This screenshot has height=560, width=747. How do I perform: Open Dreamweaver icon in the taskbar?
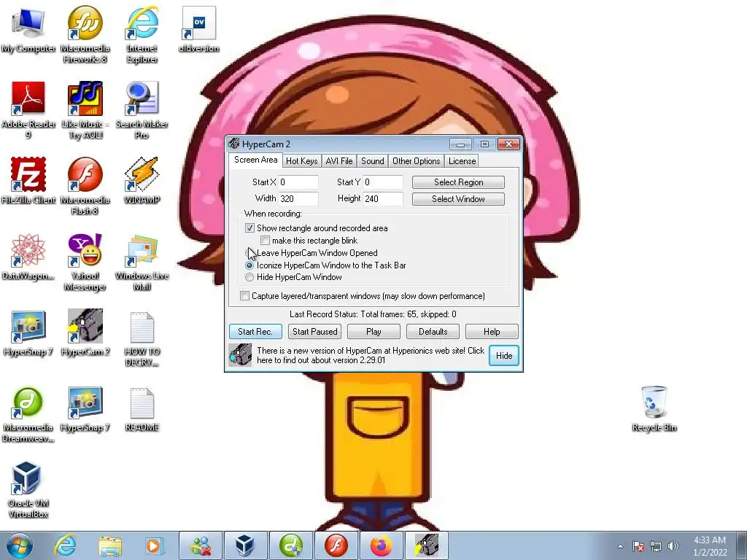point(290,545)
